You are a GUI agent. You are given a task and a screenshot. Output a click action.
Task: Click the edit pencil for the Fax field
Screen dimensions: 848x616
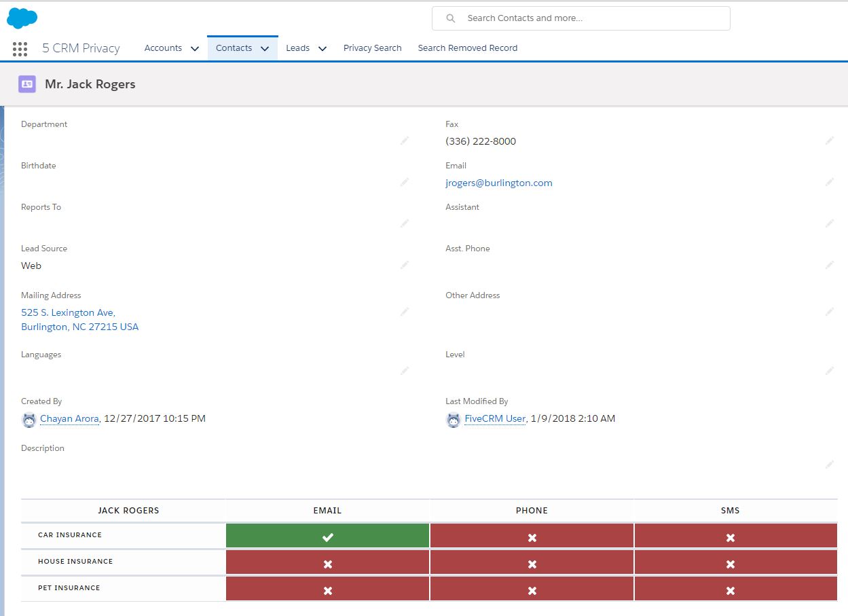tap(829, 141)
